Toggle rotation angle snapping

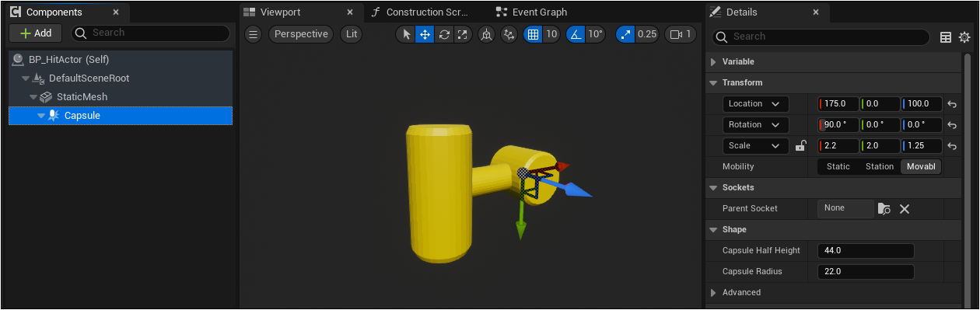(576, 34)
